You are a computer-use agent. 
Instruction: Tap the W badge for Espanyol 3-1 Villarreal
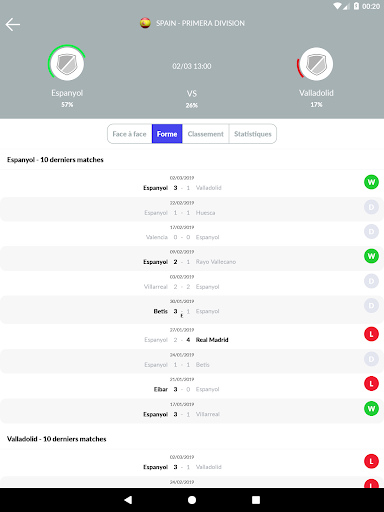tap(371, 409)
